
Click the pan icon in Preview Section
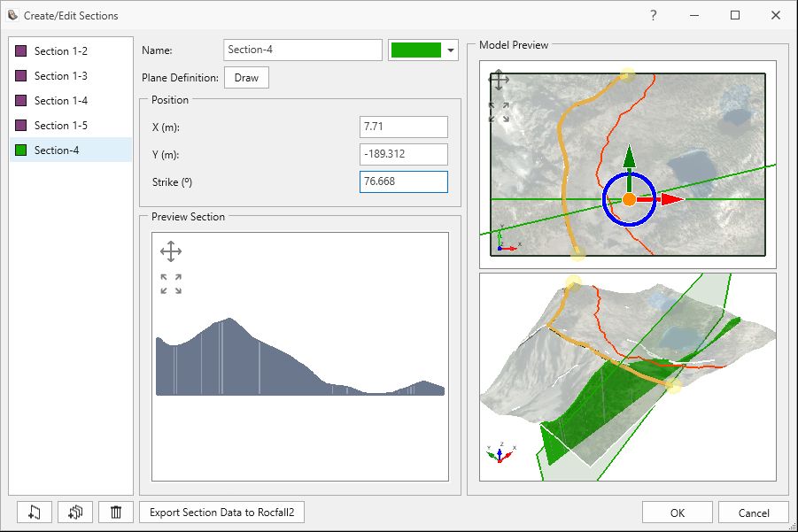pos(171,251)
